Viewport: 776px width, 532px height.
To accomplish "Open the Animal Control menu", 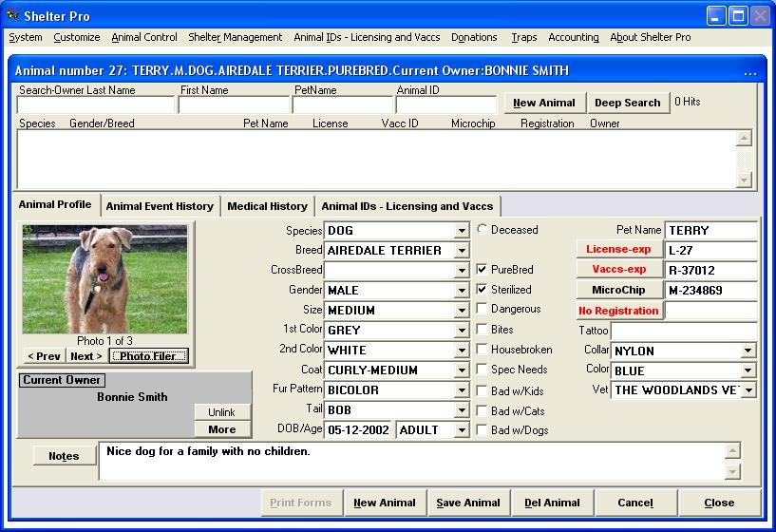I will (x=144, y=37).
